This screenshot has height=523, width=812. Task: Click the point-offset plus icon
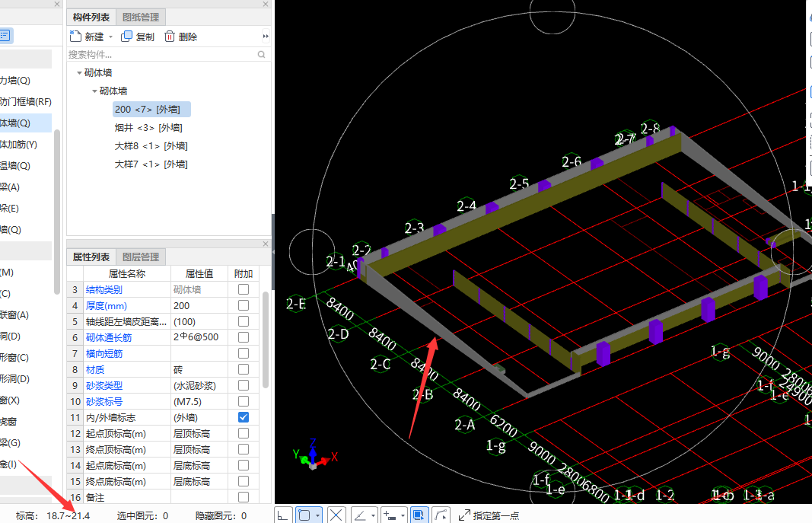tap(390, 515)
